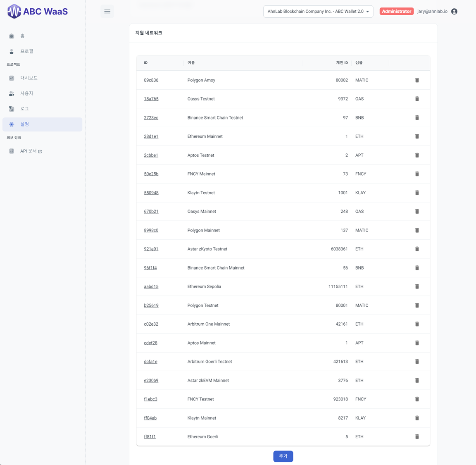
Task: Open network ID link dcfa1e
Action: tap(150, 361)
